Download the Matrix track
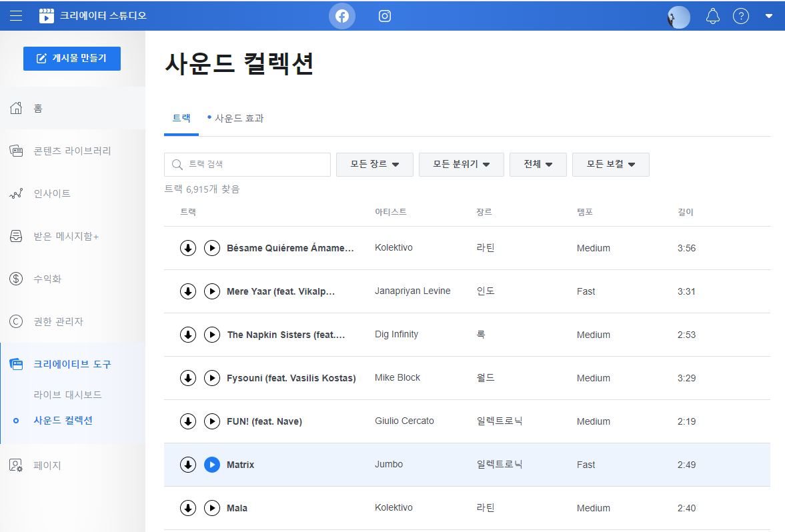This screenshot has width=785, height=532. pyautogui.click(x=188, y=465)
